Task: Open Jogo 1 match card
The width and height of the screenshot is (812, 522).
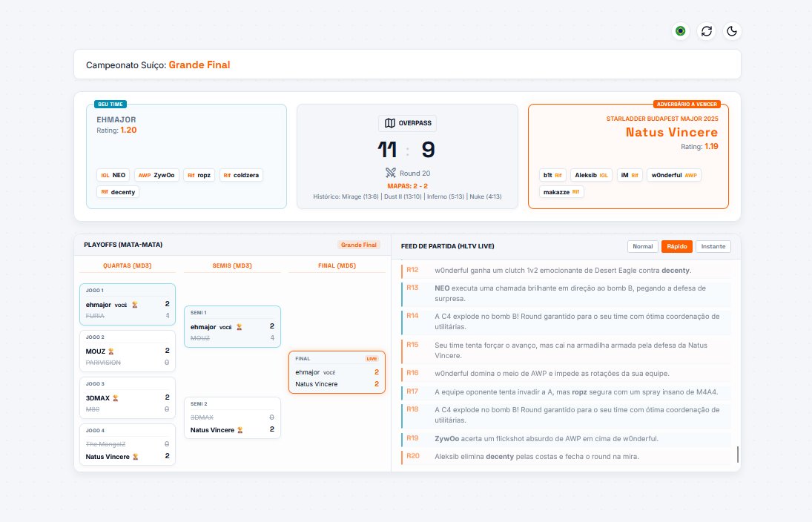Action: click(128, 305)
